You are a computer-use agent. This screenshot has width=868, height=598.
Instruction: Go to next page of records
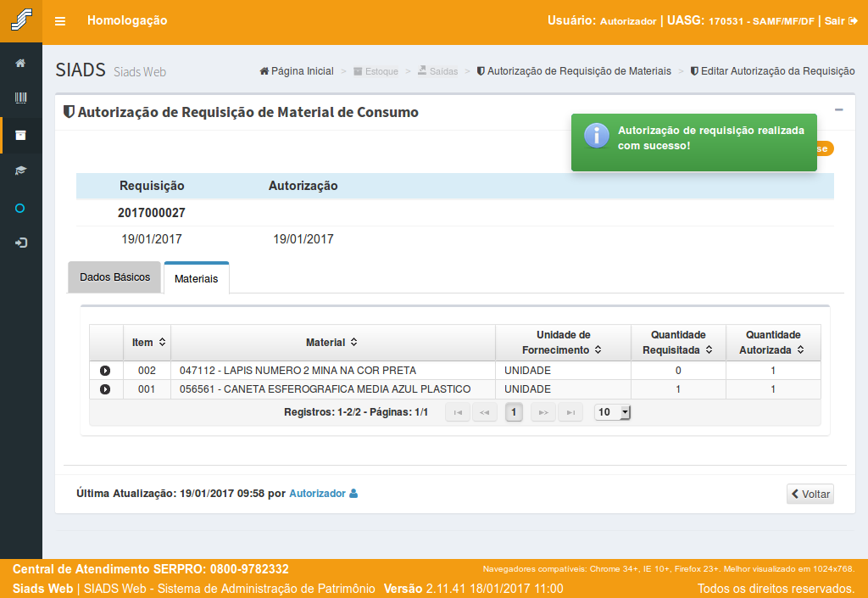(543, 412)
